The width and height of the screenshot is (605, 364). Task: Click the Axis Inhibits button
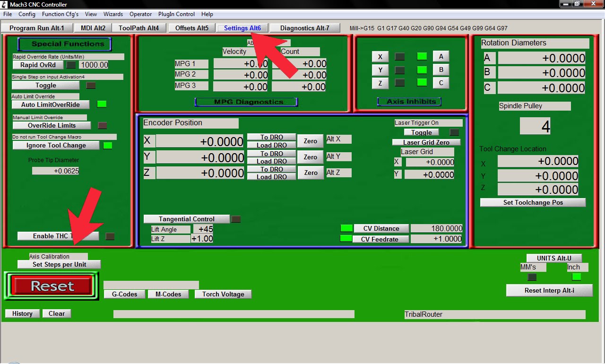coord(408,101)
